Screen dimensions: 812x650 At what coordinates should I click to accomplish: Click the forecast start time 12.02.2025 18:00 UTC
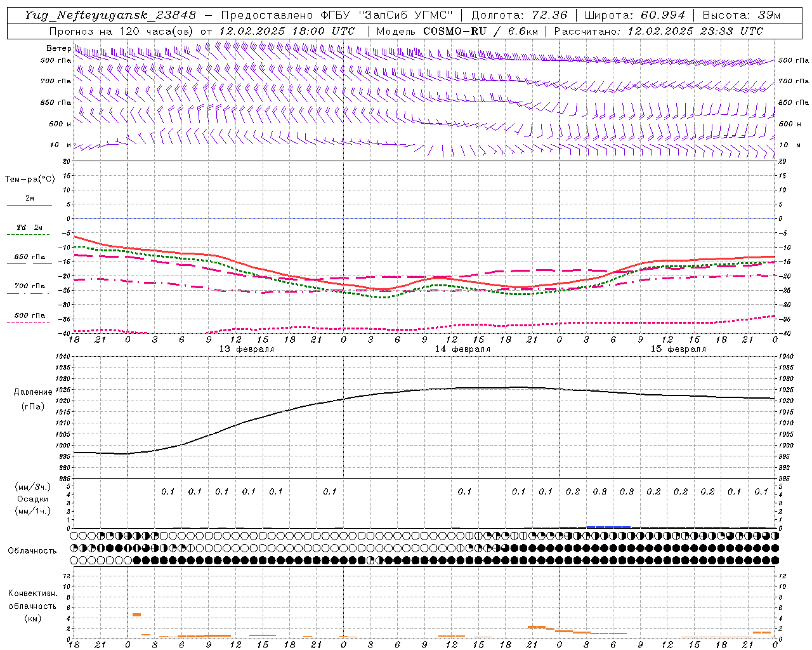[x=287, y=31]
